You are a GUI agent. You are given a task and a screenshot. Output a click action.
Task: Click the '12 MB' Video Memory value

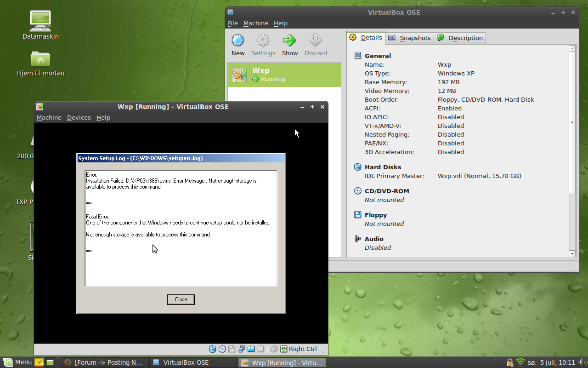447,91
